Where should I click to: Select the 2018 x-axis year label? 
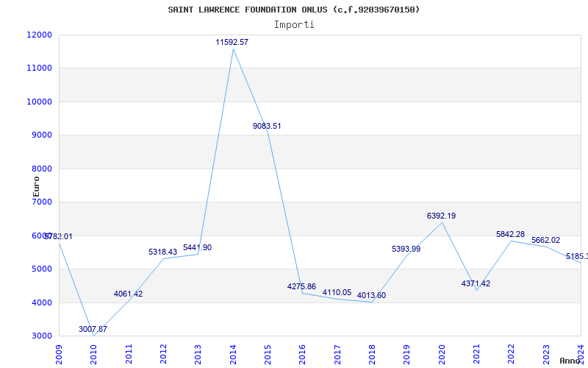point(372,355)
